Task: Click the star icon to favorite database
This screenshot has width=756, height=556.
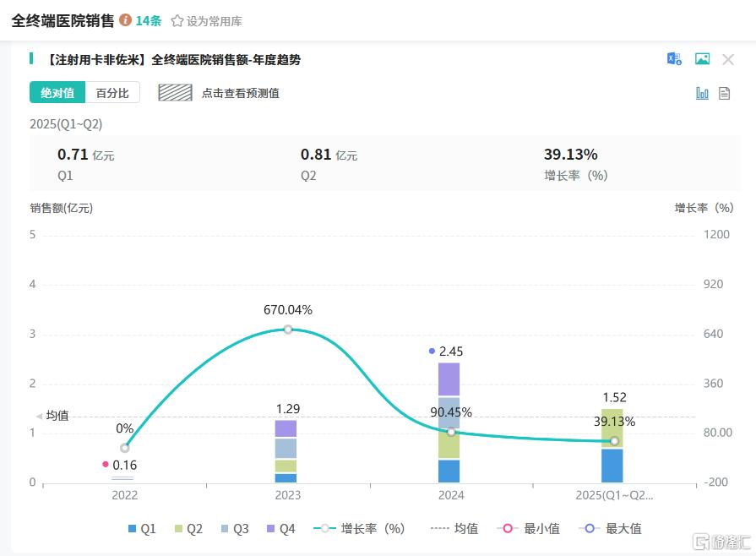Action: [177, 20]
